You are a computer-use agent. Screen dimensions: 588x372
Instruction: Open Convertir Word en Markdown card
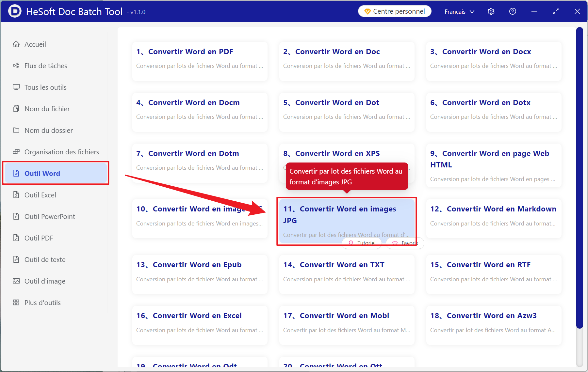[x=494, y=219]
